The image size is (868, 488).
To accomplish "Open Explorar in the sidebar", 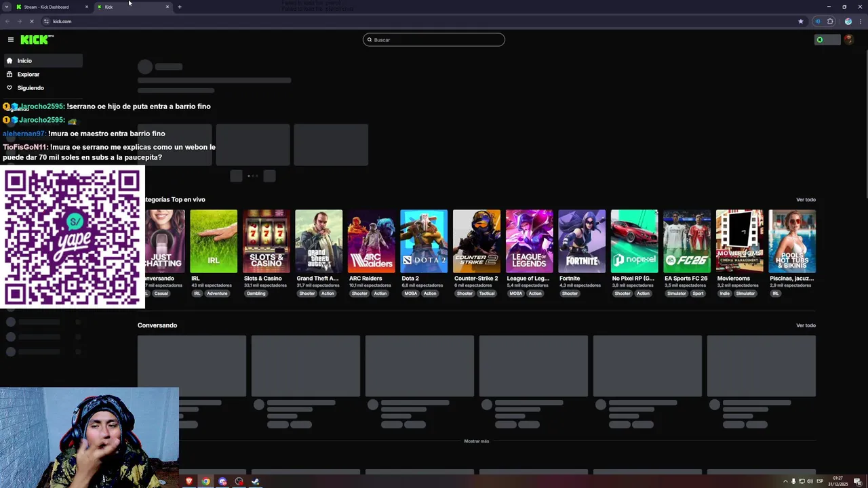I will click(x=42, y=75).
